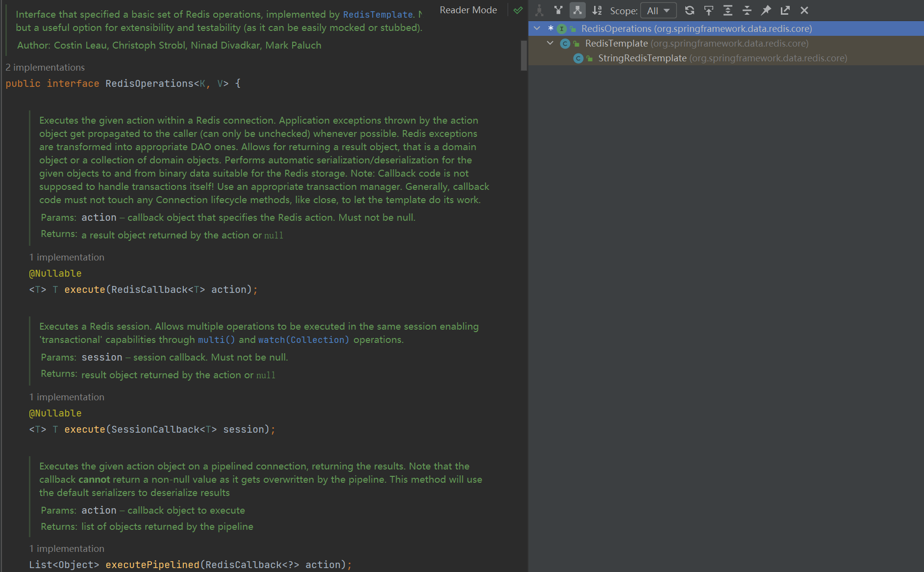Click the '2 implementations' inlay hint
This screenshot has height=572, width=924.
click(45, 67)
